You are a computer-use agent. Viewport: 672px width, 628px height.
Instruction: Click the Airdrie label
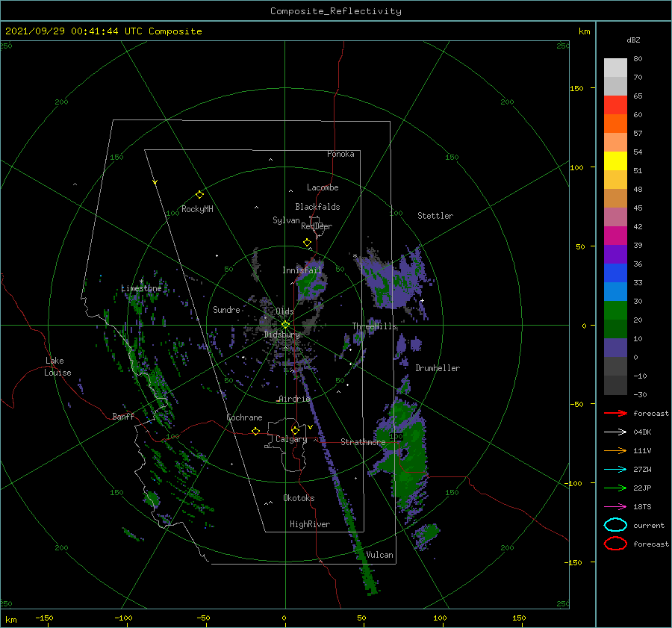(294, 399)
